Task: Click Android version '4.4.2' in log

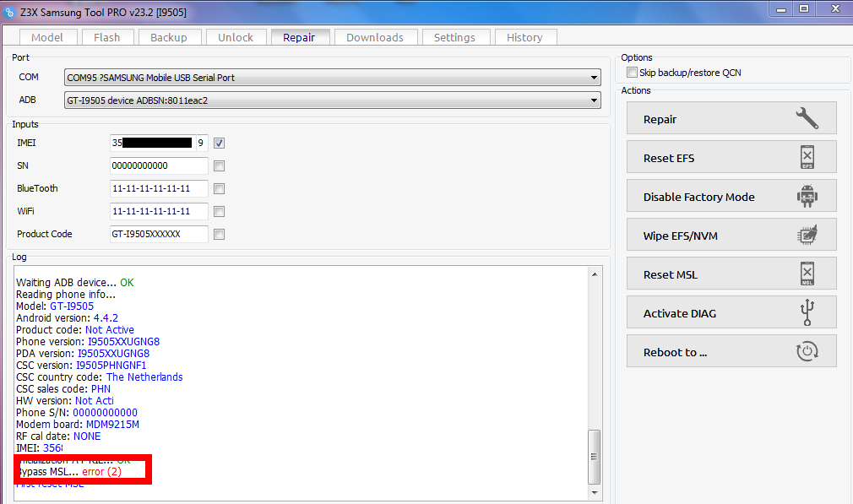Action: (x=106, y=318)
